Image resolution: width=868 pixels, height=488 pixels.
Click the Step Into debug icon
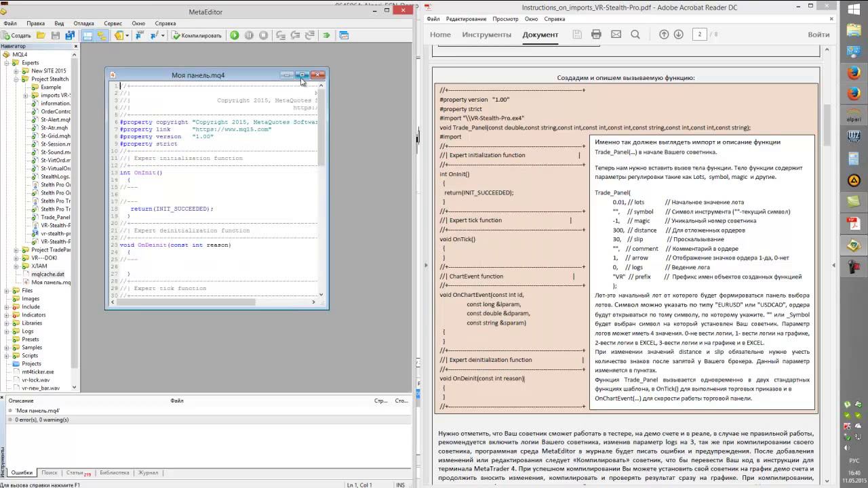coord(281,35)
